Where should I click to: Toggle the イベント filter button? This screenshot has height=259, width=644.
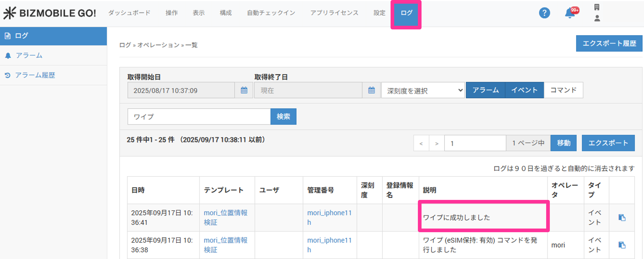click(x=524, y=90)
